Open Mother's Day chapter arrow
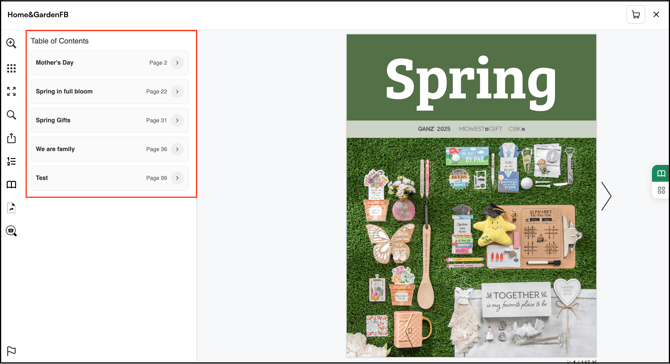The width and height of the screenshot is (670, 364). (x=177, y=63)
